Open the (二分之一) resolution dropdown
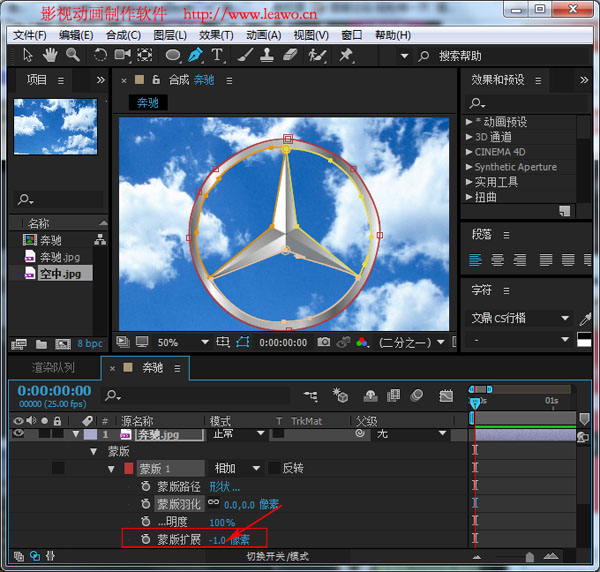 click(412, 342)
